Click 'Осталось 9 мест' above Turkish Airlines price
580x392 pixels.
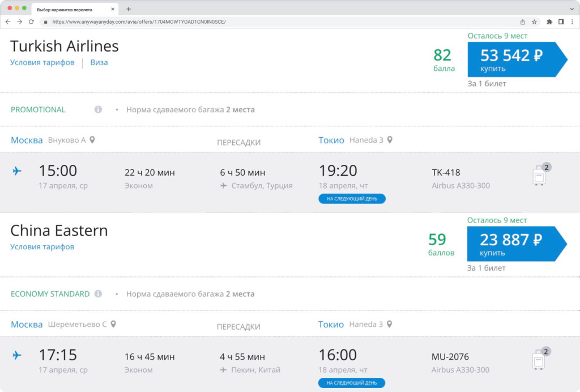[x=497, y=36]
